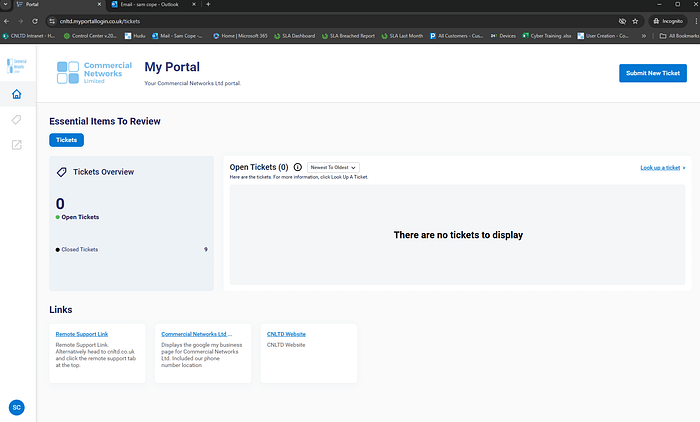
Task: Open the Hudu bookmark
Action: coord(135,36)
